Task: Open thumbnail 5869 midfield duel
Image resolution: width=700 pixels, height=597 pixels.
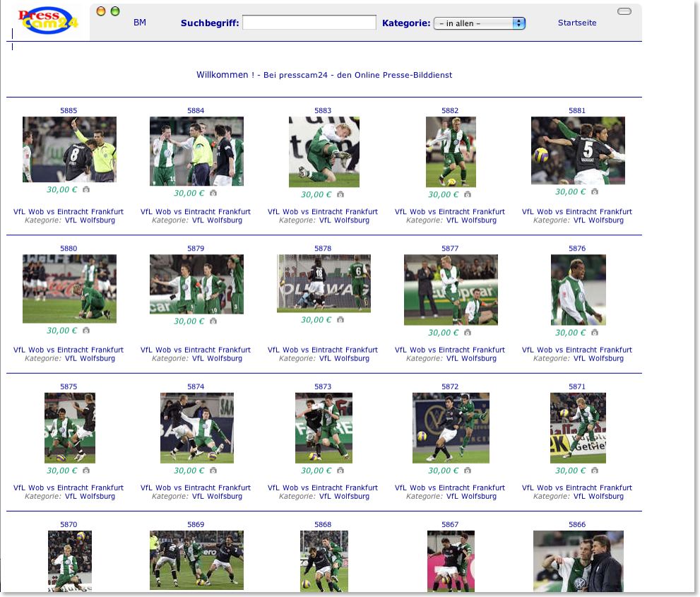Action: [196, 560]
